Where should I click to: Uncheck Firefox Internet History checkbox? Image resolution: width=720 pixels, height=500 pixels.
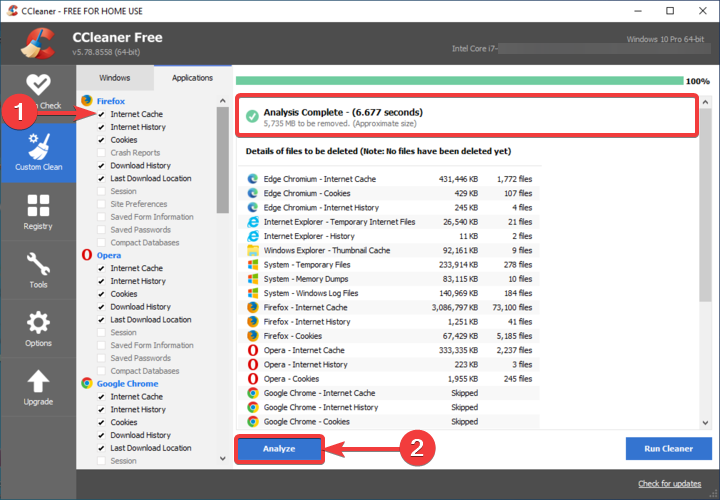click(x=101, y=127)
